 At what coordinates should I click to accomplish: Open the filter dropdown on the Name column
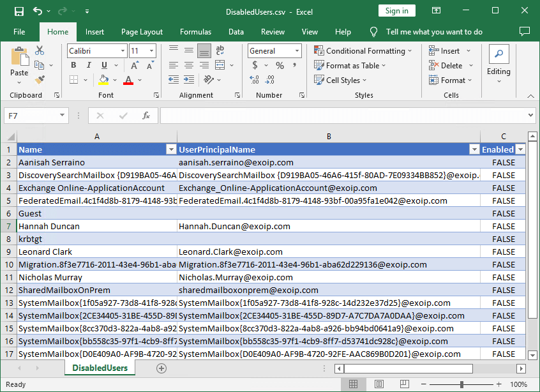[170, 149]
